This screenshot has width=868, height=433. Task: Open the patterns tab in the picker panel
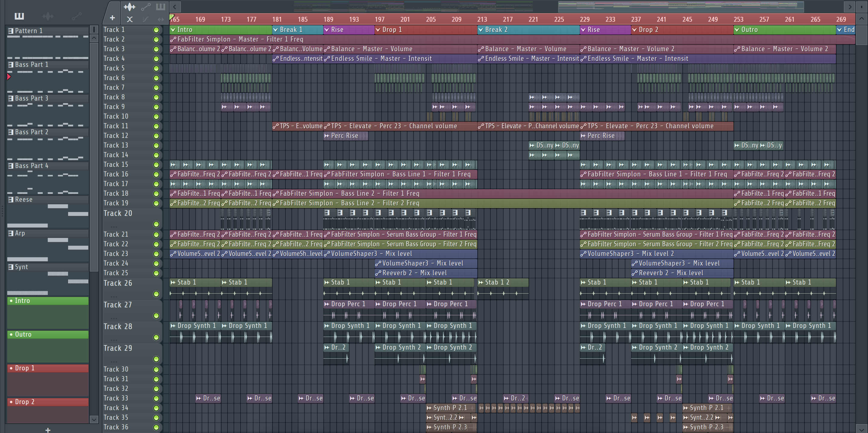pos(19,16)
